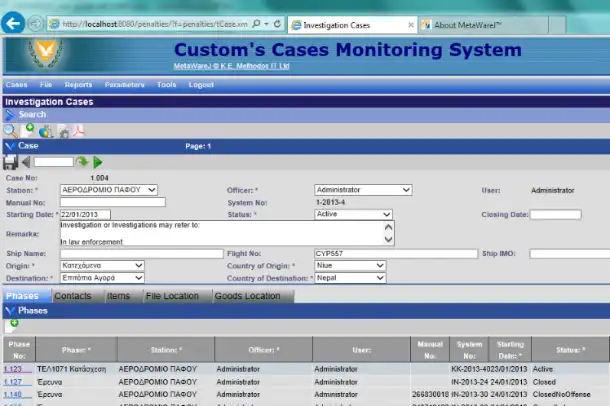Save the case with floppy disk icon
610x406 pixels.
(x=10, y=162)
